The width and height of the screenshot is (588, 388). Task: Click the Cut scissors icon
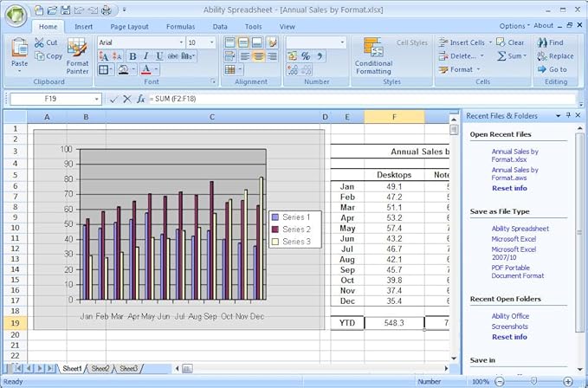(x=40, y=42)
